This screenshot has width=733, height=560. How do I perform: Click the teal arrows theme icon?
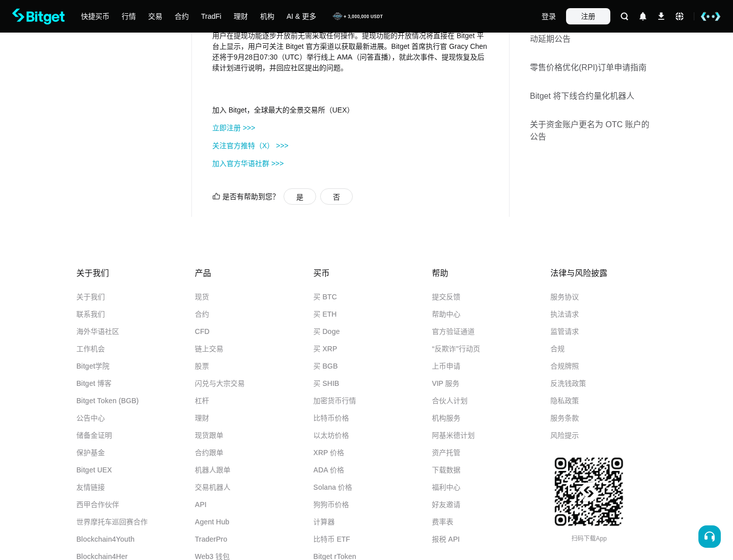point(711,16)
